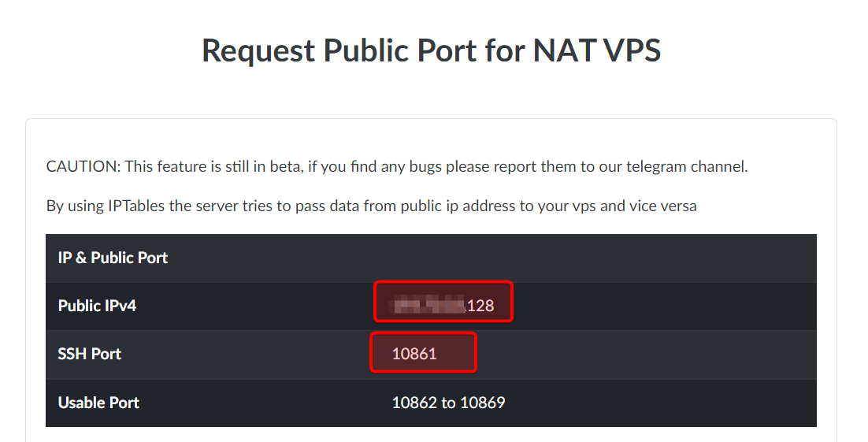Click the SSH port value 10861
This screenshot has width=868, height=442.
tap(414, 354)
